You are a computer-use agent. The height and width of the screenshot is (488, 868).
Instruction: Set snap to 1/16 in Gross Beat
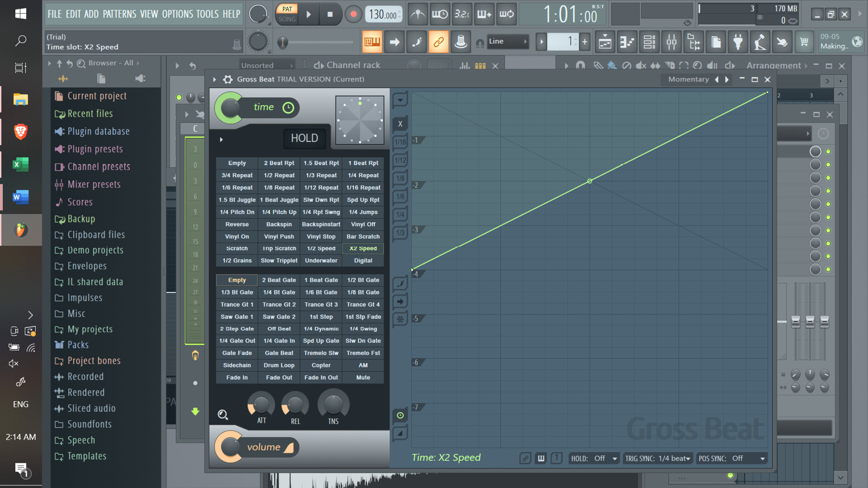tap(400, 142)
